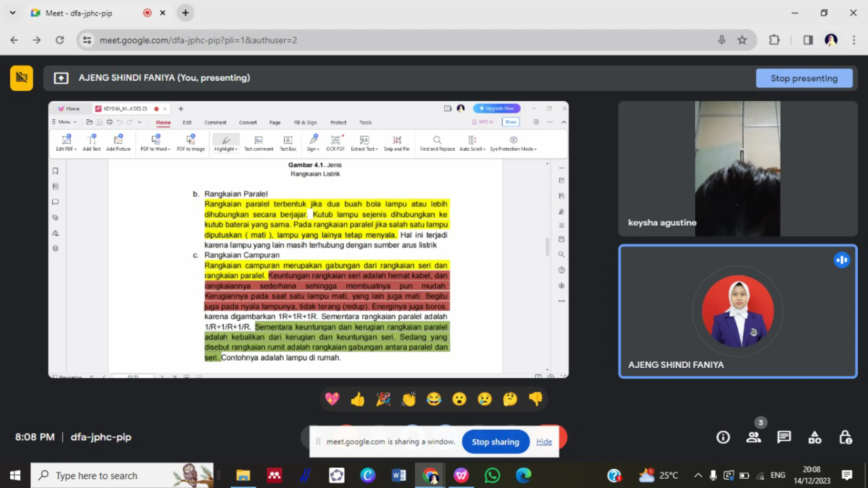Screen dimensions: 868x488
Task: Select the Meet - dfa-jphc-pip tab
Action: [x=79, y=13]
